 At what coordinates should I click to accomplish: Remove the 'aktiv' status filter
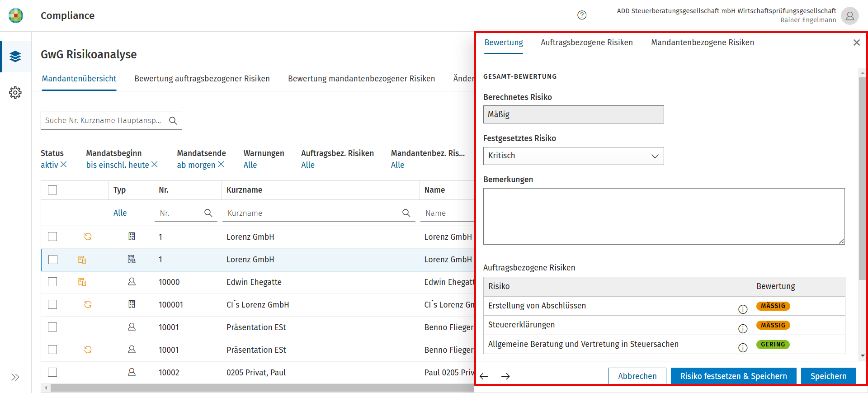(64, 165)
